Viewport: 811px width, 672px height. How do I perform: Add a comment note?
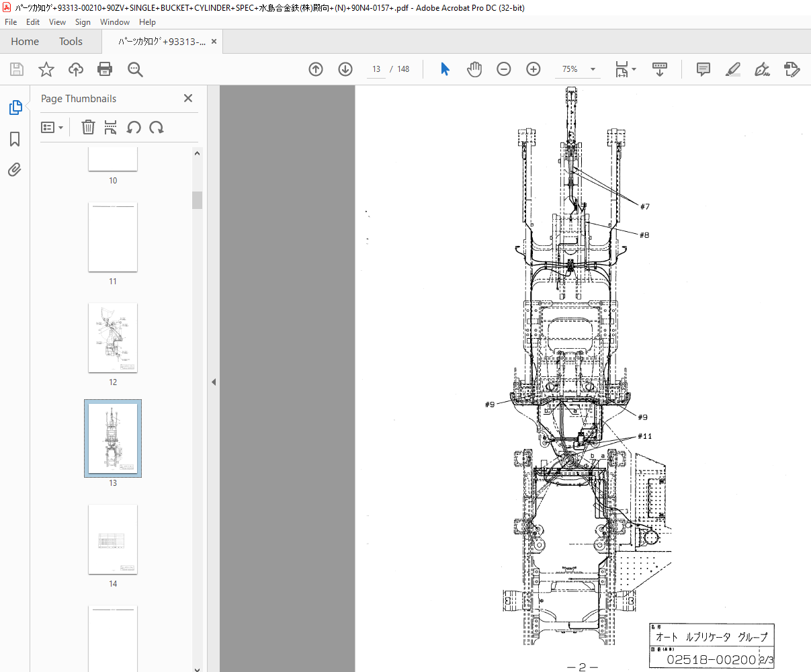pyautogui.click(x=703, y=69)
